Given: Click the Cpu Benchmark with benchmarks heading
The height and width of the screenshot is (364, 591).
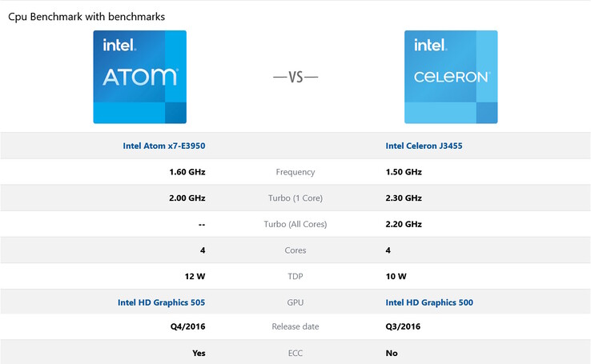Looking at the screenshot, I should 87,16.
